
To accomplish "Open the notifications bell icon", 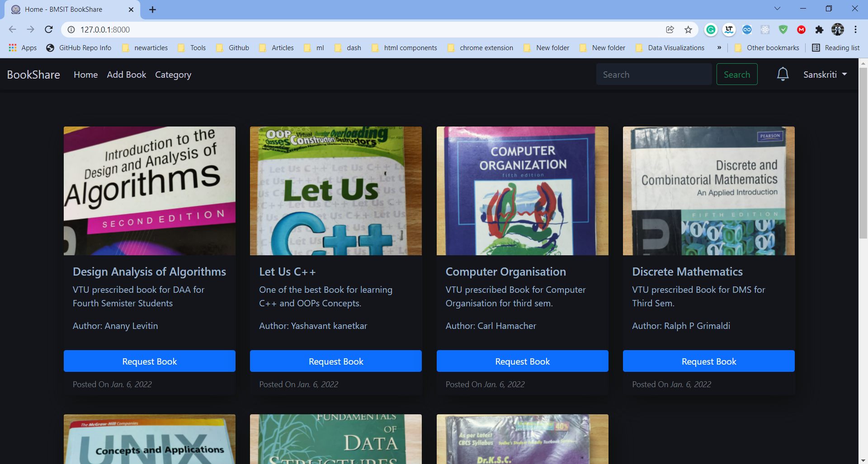I will (783, 74).
